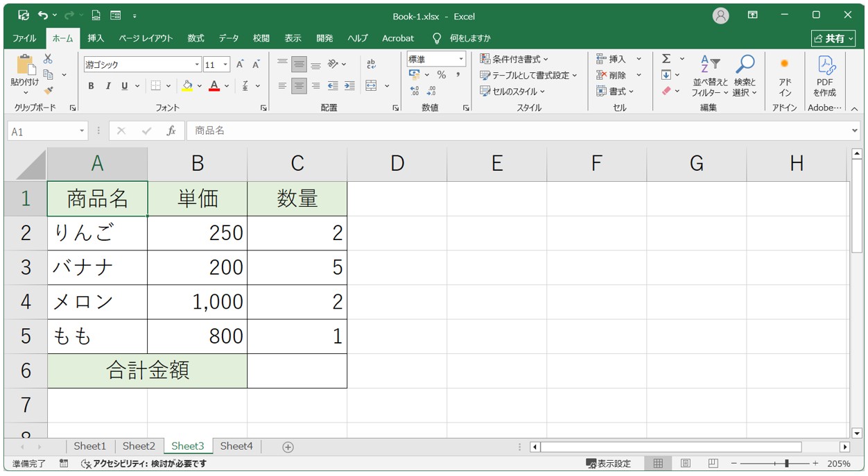The height and width of the screenshot is (476, 868).
Task: Click the Copy icon in Clipboard group
Action: pyautogui.click(x=48, y=75)
